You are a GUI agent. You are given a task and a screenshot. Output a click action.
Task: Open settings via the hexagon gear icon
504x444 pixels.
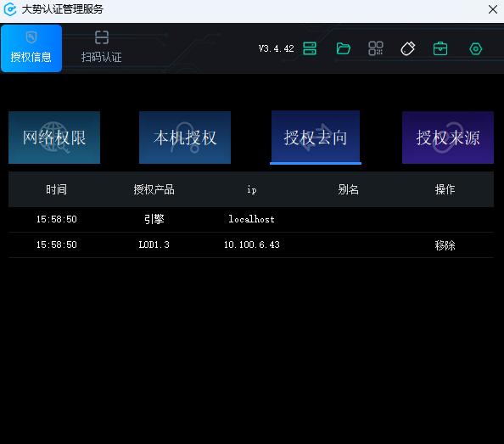[x=475, y=49]
